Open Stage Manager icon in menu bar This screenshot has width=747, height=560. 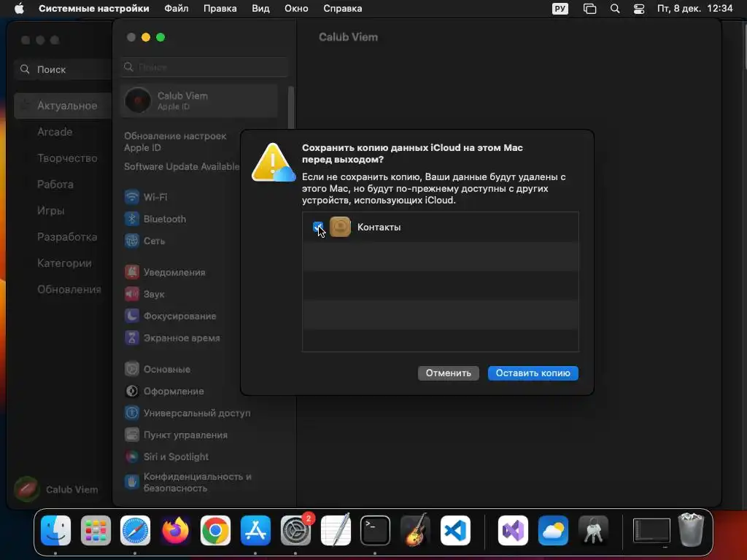pyautogui.click(x=589, y=9)
